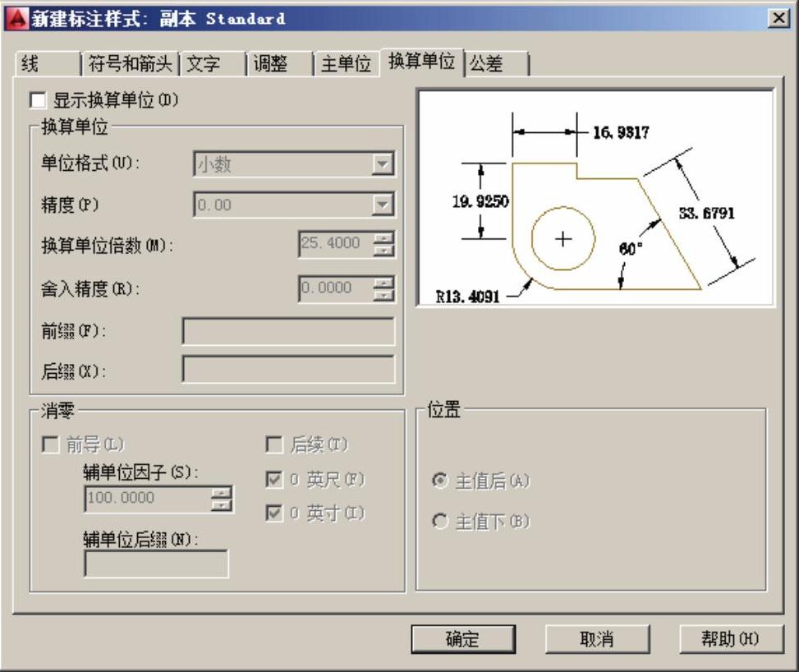Click the 确定 button

click(463, 639)
